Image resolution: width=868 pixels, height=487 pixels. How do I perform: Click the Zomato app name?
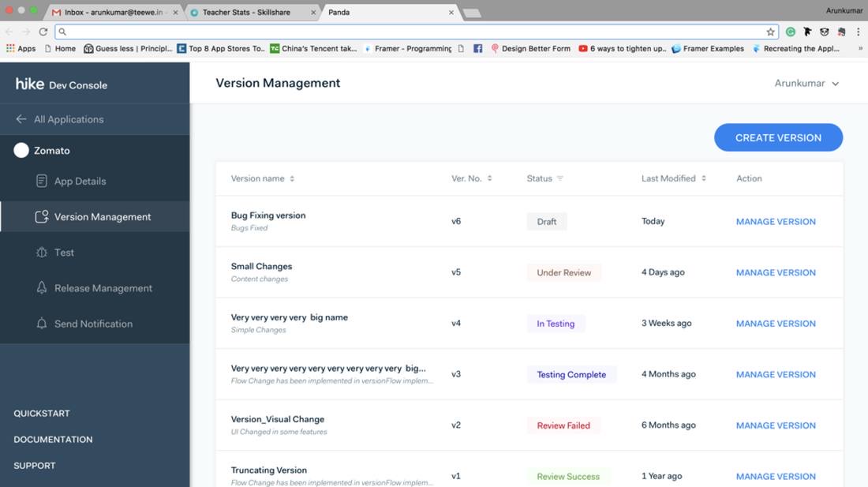point(51,151)
